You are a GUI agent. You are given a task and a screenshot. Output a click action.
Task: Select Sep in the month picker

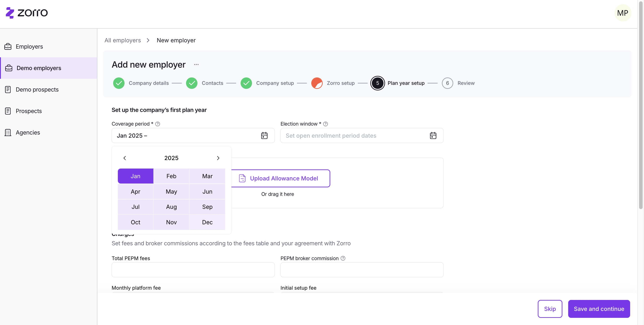point(208,207)
